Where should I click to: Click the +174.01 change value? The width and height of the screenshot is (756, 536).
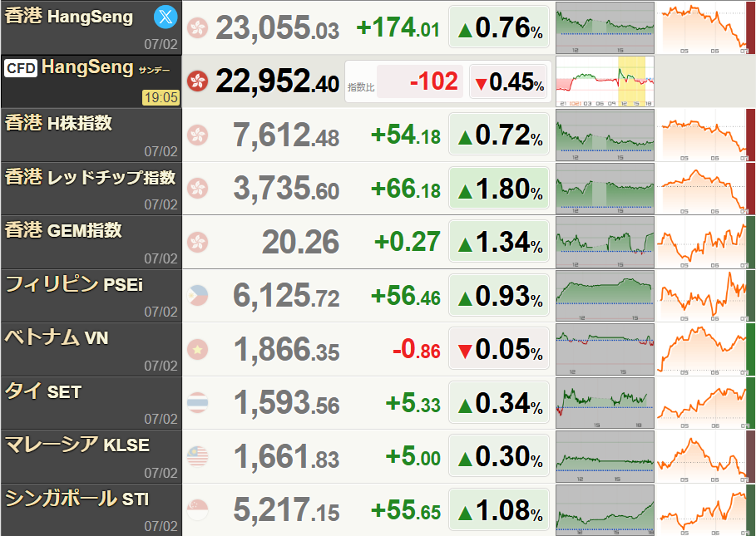(x=398, y=27)
